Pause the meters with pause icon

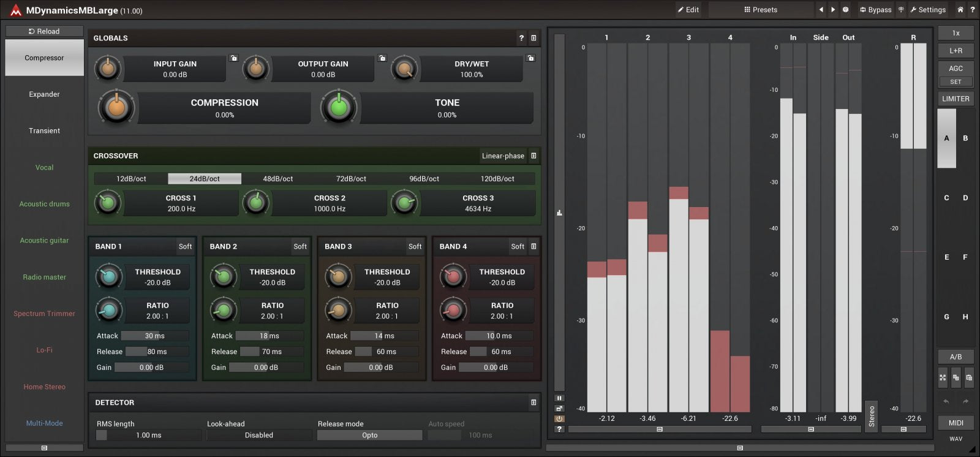559,398
